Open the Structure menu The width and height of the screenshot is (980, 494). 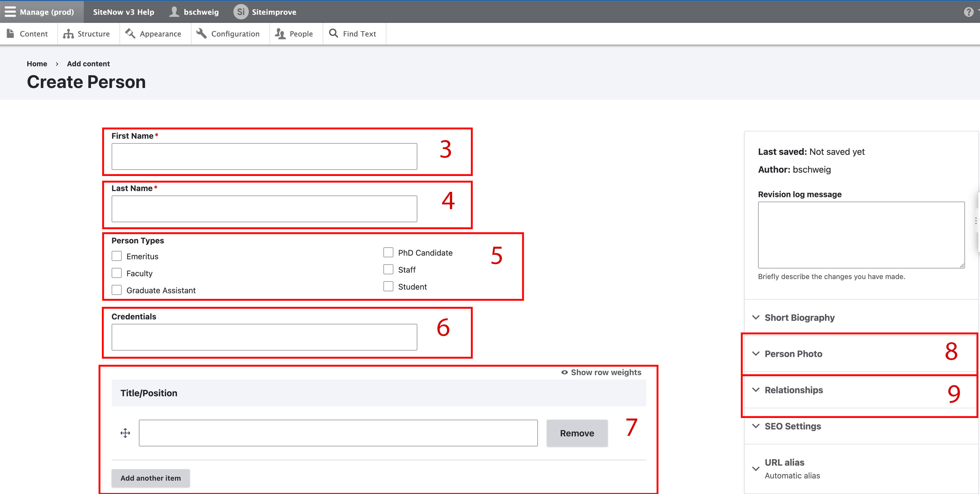[88, 34]
